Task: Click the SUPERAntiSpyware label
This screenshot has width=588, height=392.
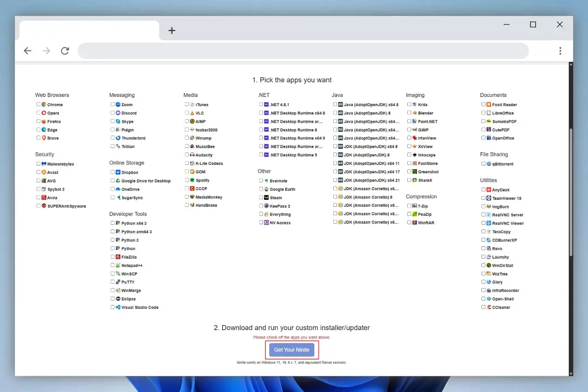Action: [x=66, y=206]
